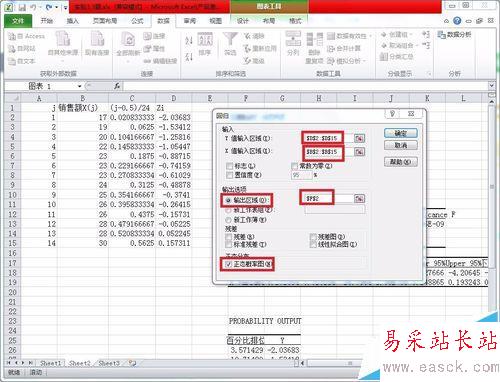Select the 新工作表组 radio button
The width and height of the screenshot is (500, 382).
click(x=229, y=210)
